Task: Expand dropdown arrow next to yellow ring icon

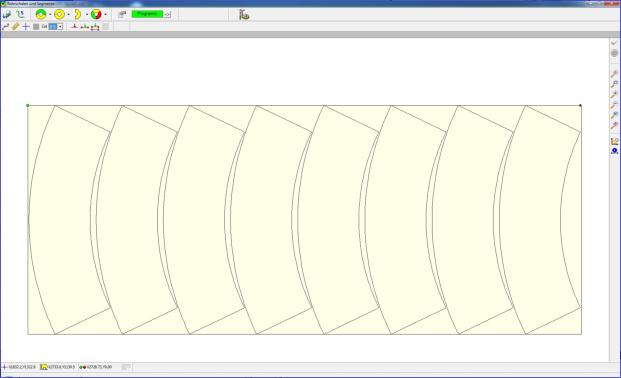Action: [x=68, y=15]
